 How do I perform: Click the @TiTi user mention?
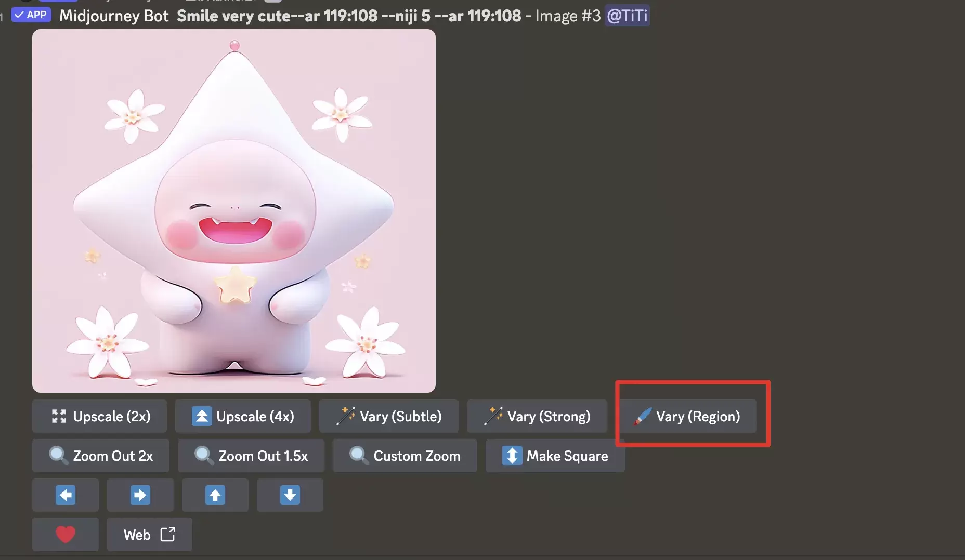coord(627,16)
